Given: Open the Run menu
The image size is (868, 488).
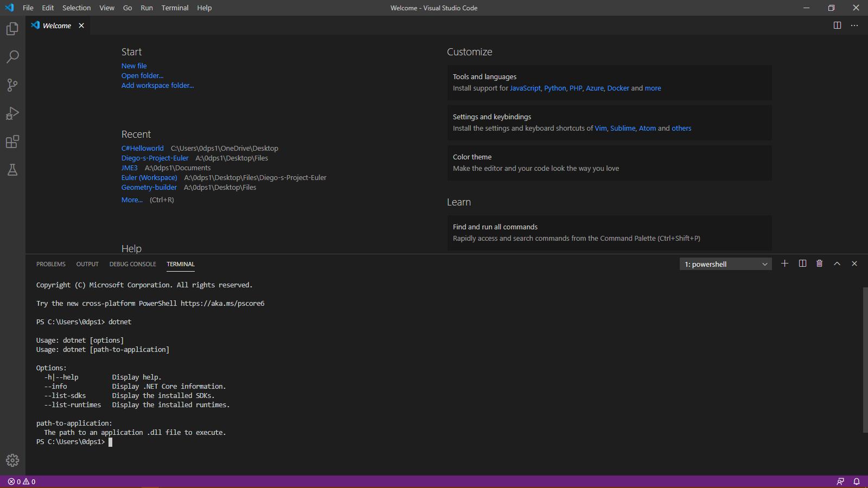Looking at the screenshot, I should tap(146, 8).
